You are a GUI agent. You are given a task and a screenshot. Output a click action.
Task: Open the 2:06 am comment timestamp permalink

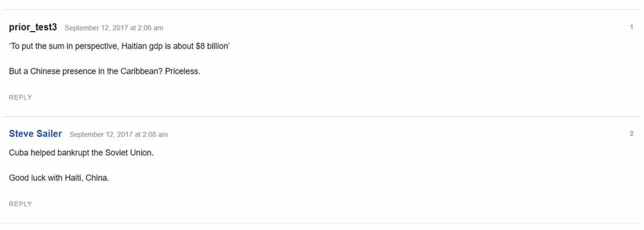click(x=114, y=28)
